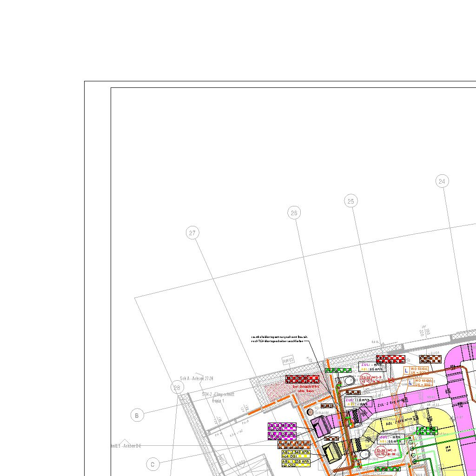Click grid axis marker 26

(294, 213)
